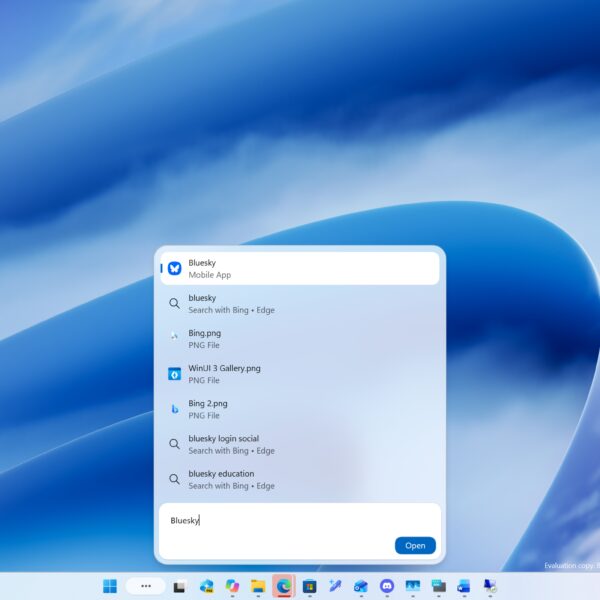Open the pen with sparkle taskbar app
The image size is (600, 600).
click(x=335, y=586)
